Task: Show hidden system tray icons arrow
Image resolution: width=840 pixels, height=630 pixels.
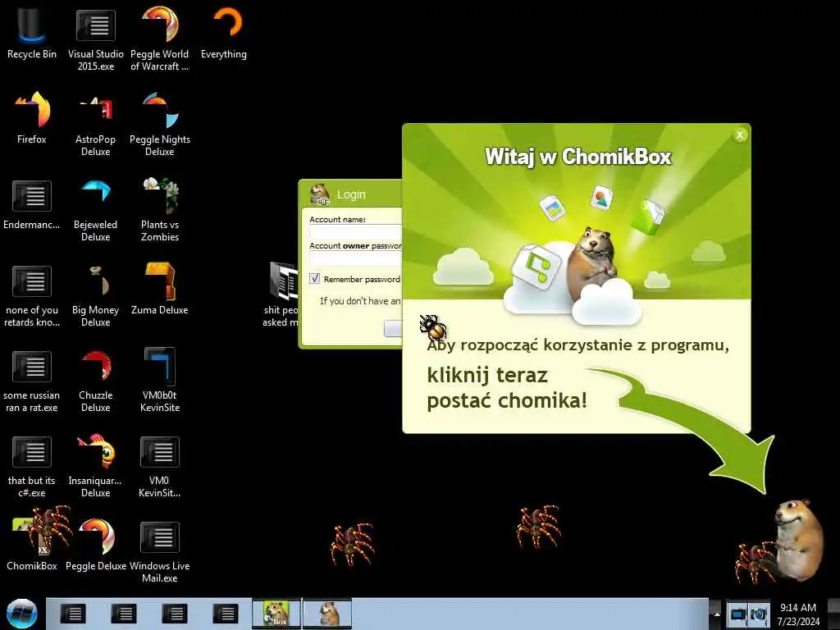Action: pos(716,614)
